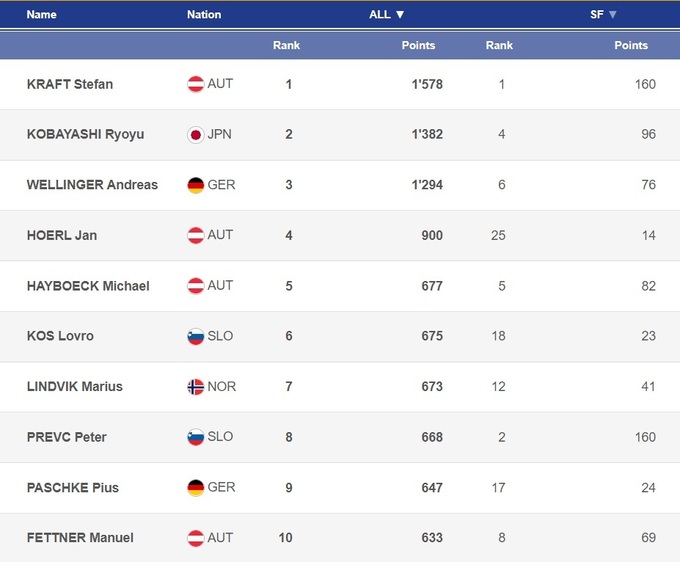Open KOBAYASHI Ryoyu athlete profile

point(85,135)
